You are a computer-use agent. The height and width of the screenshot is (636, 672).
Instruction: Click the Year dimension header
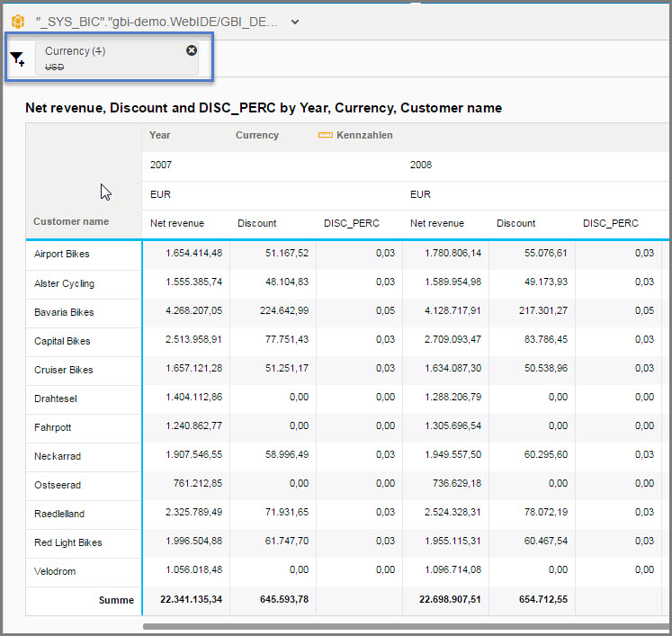point(160,136)
